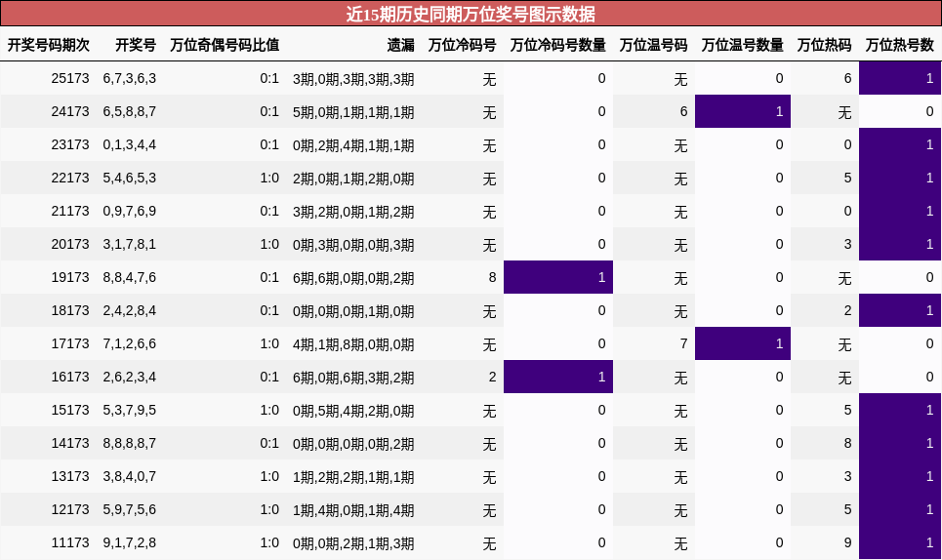The height and width of the screenshot is (560, 942).
Task: Select period number 13173
Action: click(x=70, y=476)
